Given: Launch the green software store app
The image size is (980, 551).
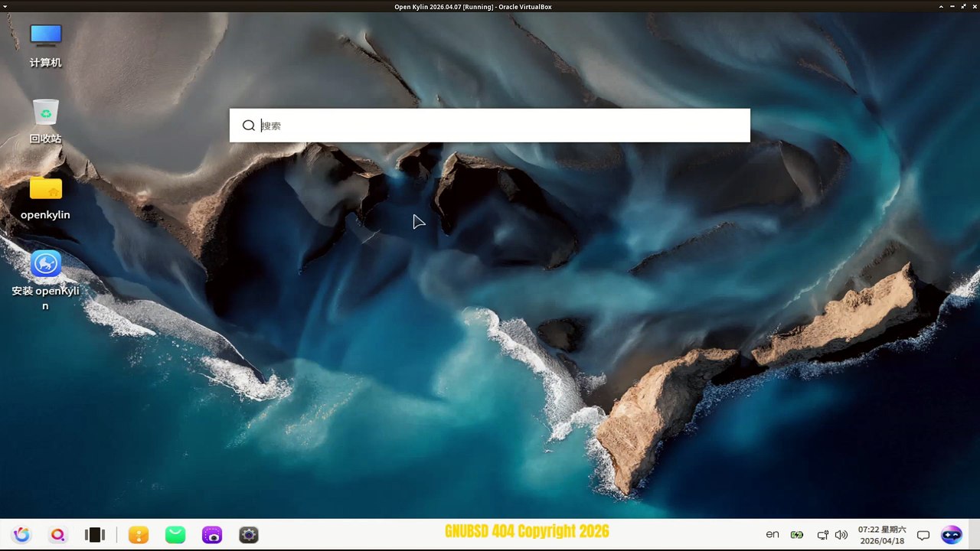Looking at the screenshot, I should (175, 535).
